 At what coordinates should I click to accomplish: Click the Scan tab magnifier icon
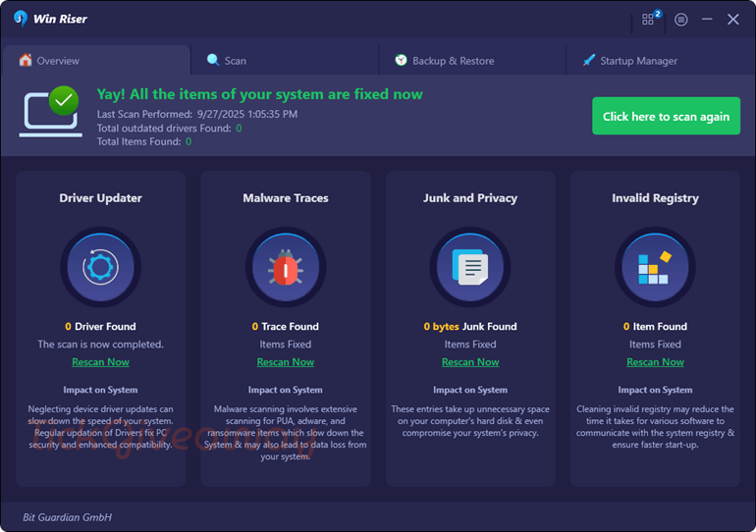[x=213, y=60]
